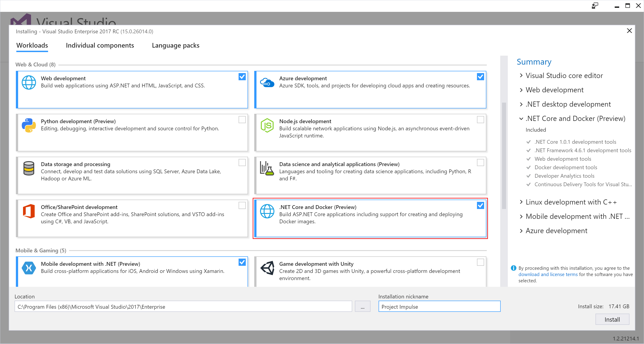644x344 pixels.
Task: Check the Data science and analytical applications checkbox
Action: (x=480, y=163)
